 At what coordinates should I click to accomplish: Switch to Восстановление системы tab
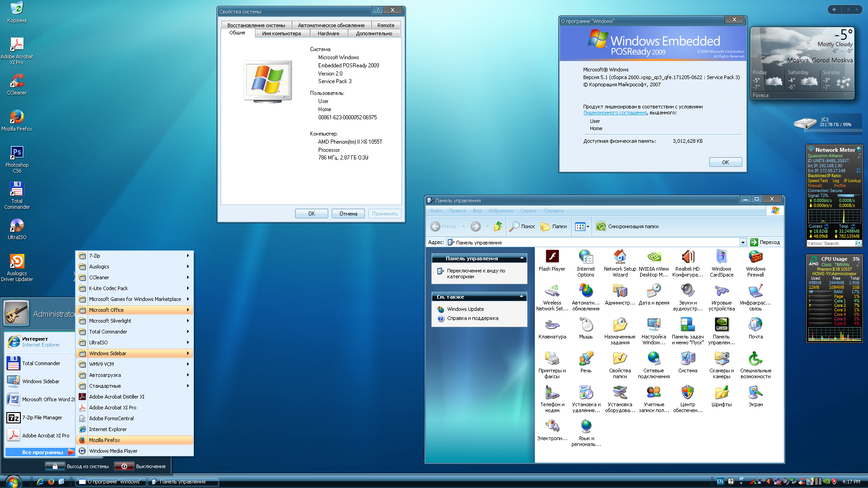click(256, 25)
